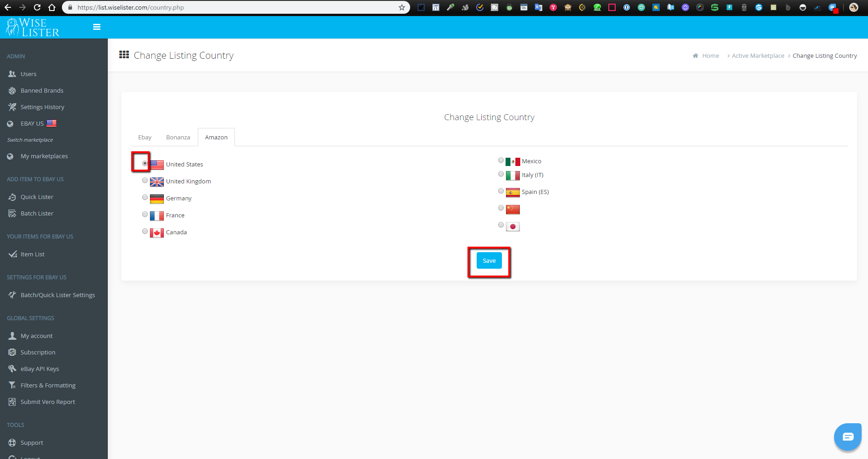The image size is (868, 459).
Task: Click the My account person icon
Action: pos(12,336)
